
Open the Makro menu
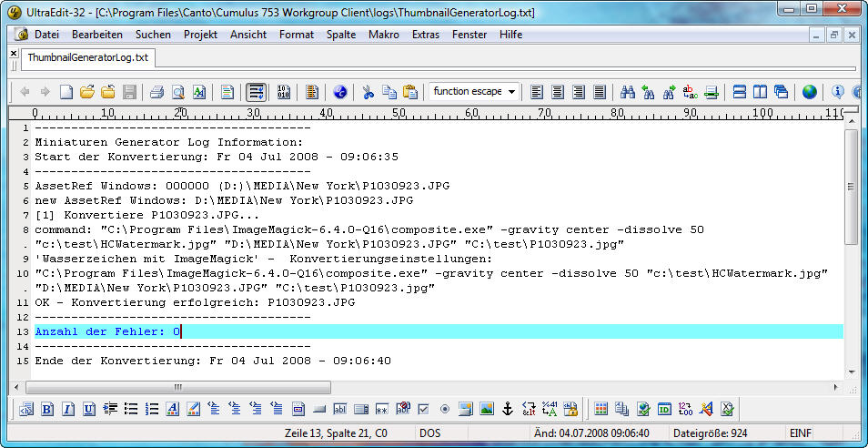(x=384, y=35)
